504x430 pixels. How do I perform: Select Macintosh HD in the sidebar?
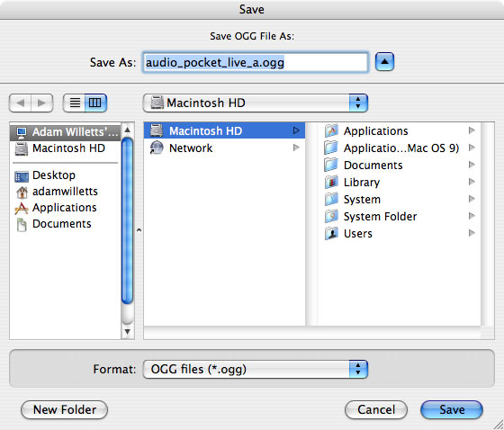click(x=65, y=148)
